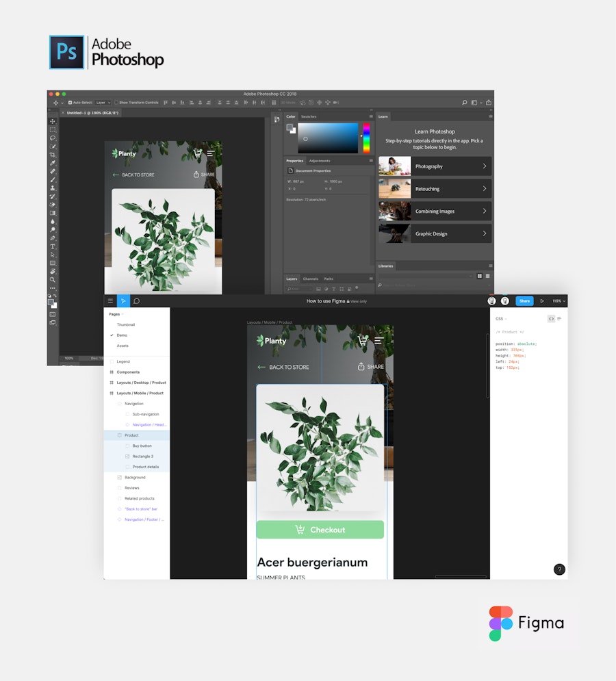616x681 pixels.
Task: Open Color panel flyout menu in Photoshop
Action: pyautogui.click(x=371, y=116)
